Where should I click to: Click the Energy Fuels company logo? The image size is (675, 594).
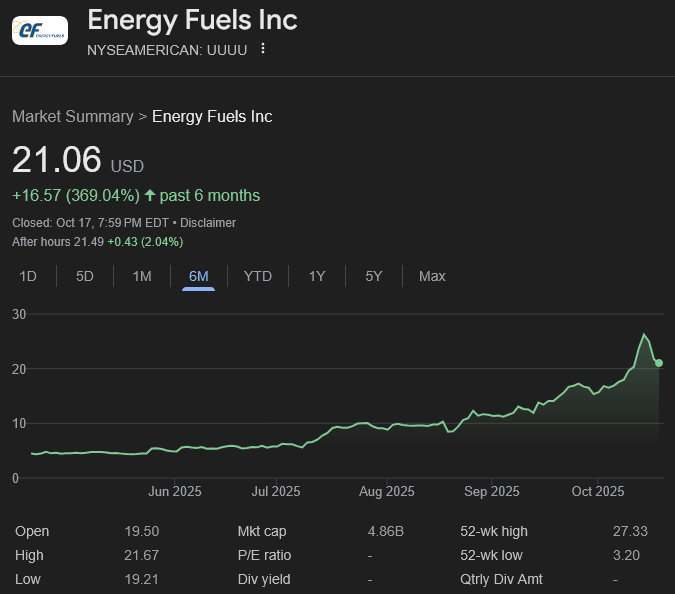click(x=40, y=30)
